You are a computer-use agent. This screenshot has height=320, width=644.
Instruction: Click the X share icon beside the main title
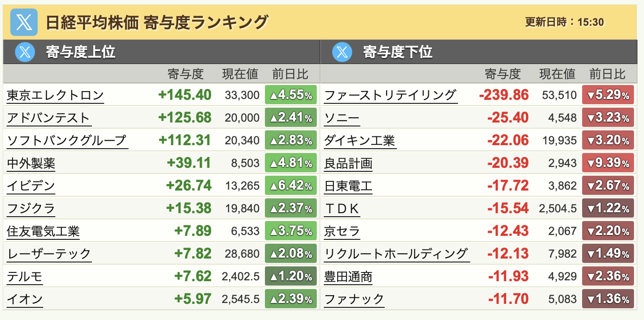tap(24, 22)
